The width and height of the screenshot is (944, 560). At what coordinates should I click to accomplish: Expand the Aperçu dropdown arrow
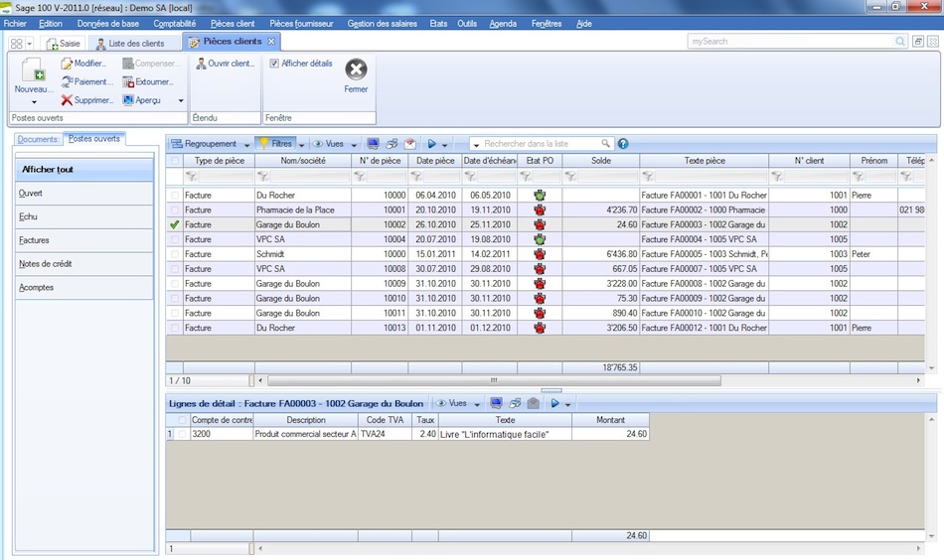(x=181, y=100)
